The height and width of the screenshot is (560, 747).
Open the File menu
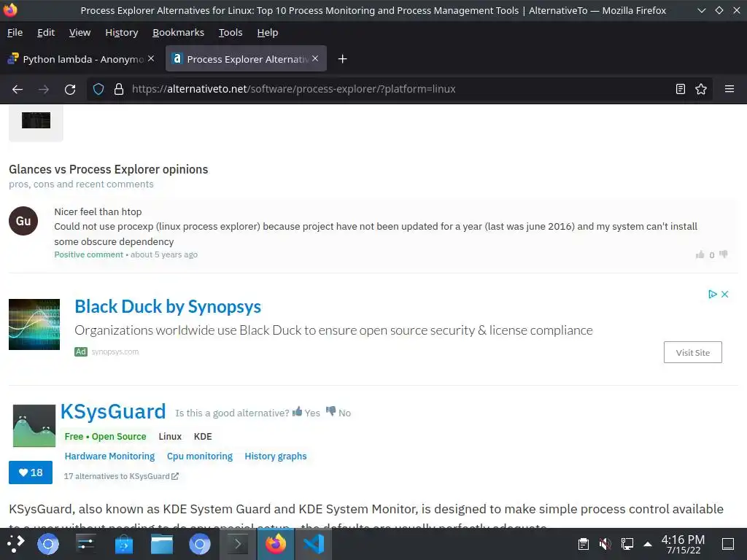click(x=15, y=32)
